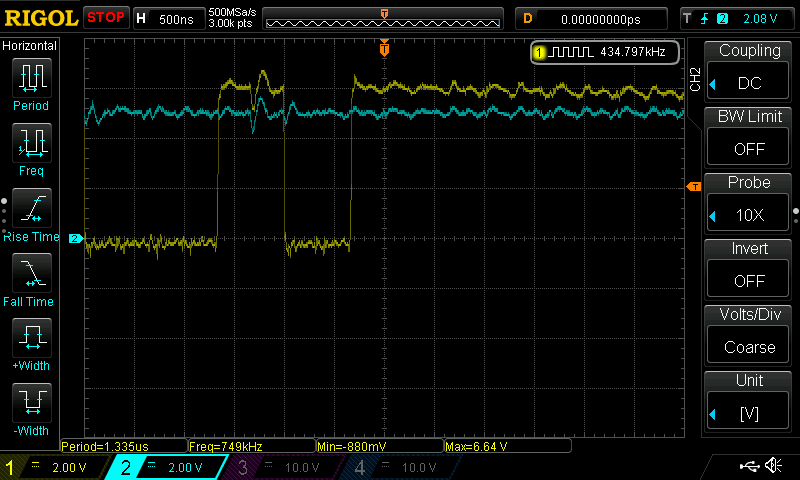Switch to channel 1 tab
Viewport: 800px width, 480px height.
click(x=52, y=467)
